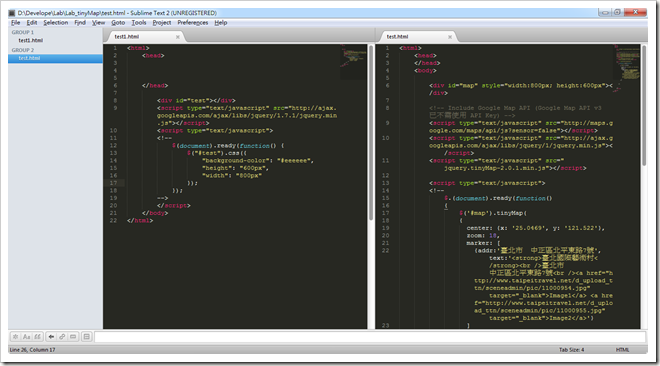Open the Selection menu
660x366 pixels.
(56, 23)
